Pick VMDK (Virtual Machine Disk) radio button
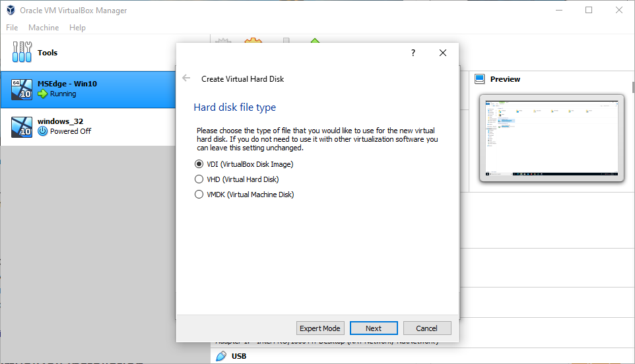Viewport: 635px width, 364px height. coord(199,195)
